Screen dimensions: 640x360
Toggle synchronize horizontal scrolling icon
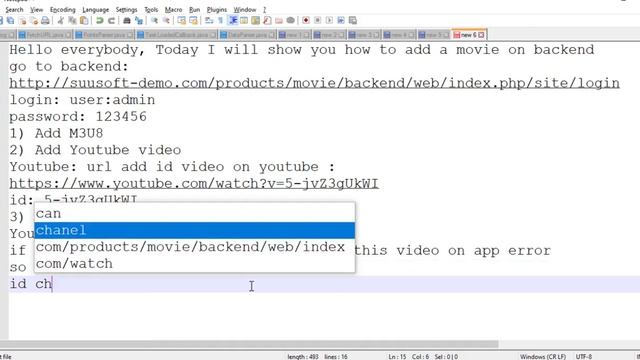(193, 20)
